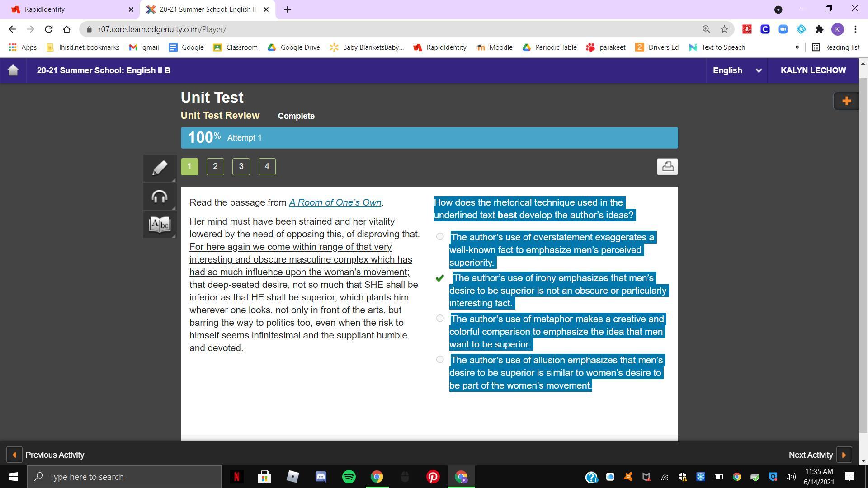The height and width of the screenshot is (488, 868).
Task: Select the highlighter pencil tool
Action: pyautogui.click(x=160, y=168)
